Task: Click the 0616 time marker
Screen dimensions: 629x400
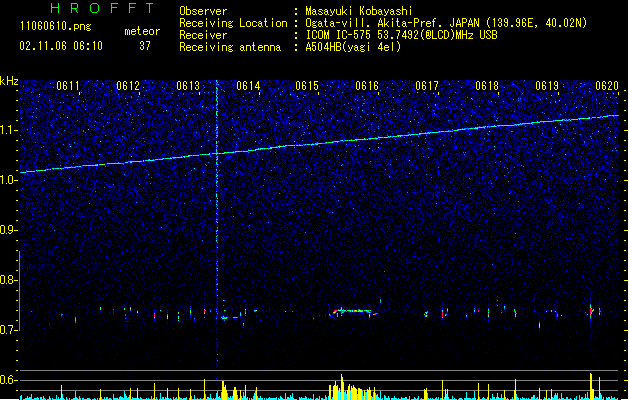Action: click(x=367, y=86)
